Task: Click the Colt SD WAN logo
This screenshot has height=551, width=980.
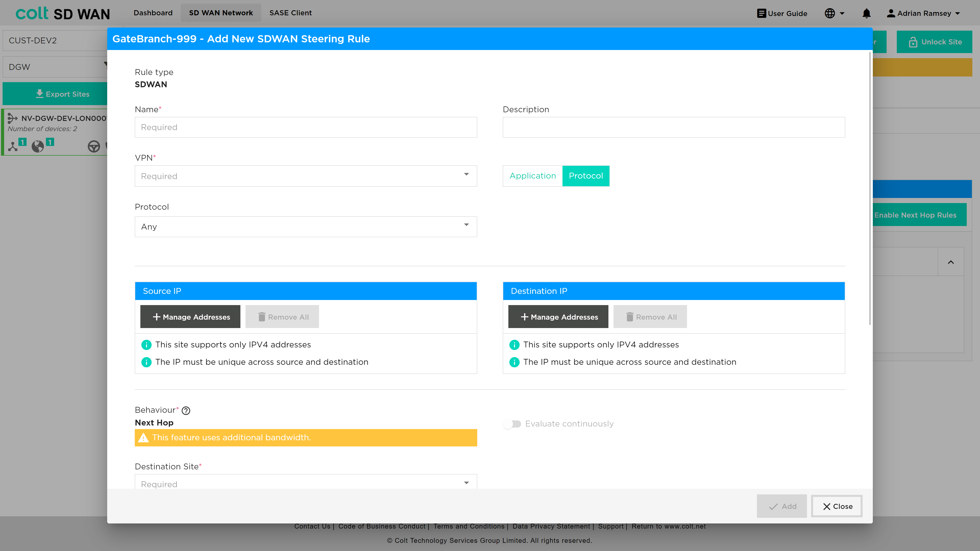Action: (63, 13)
